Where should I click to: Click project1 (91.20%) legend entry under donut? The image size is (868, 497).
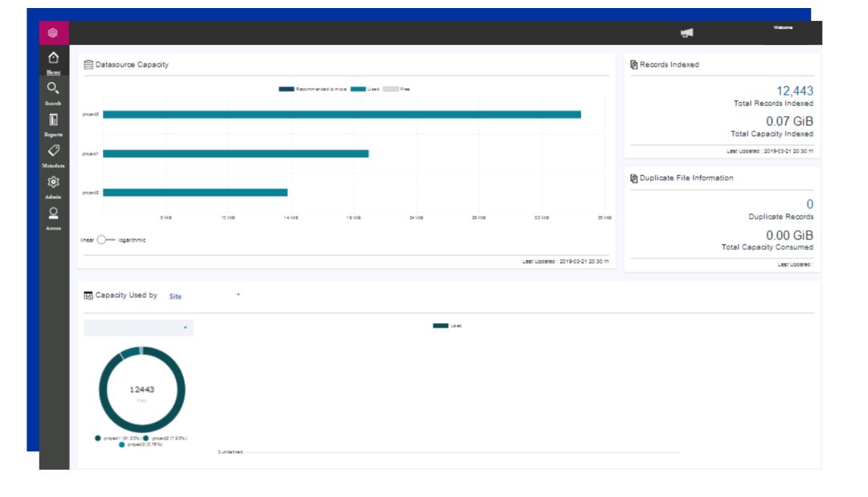(x=117, y=438)
